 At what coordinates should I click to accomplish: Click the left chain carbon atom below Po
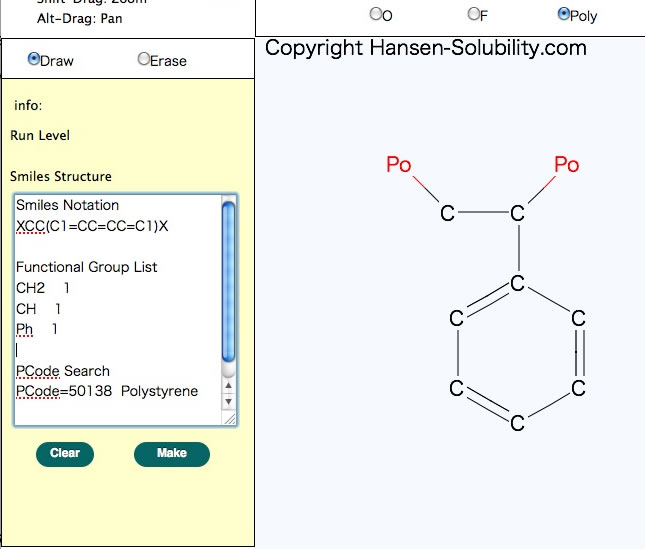coord(447,214)
